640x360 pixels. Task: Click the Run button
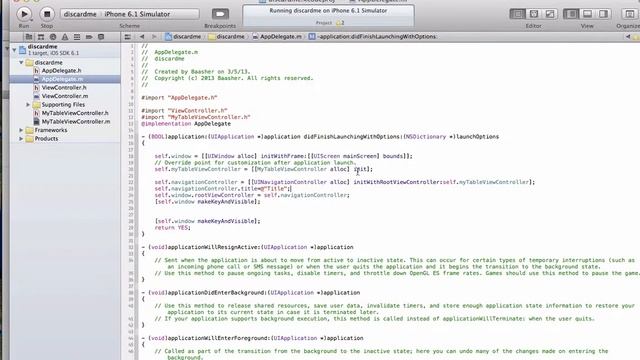[24, 14]
